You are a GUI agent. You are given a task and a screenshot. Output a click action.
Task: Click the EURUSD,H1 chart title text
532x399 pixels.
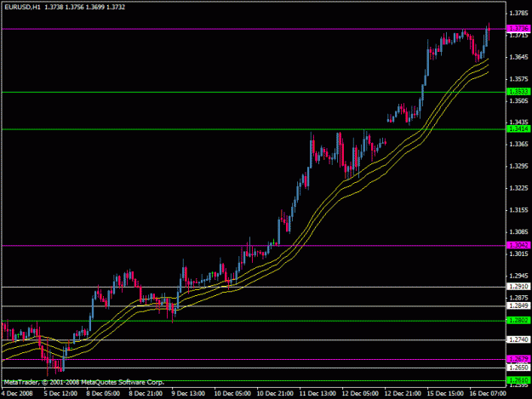click(22, 7)
